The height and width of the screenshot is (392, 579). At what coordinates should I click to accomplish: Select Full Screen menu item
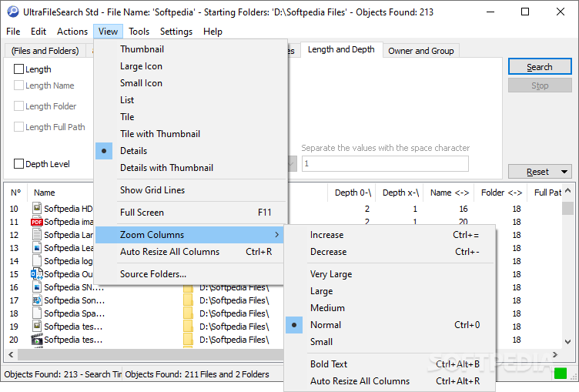(x=190, y=213)
